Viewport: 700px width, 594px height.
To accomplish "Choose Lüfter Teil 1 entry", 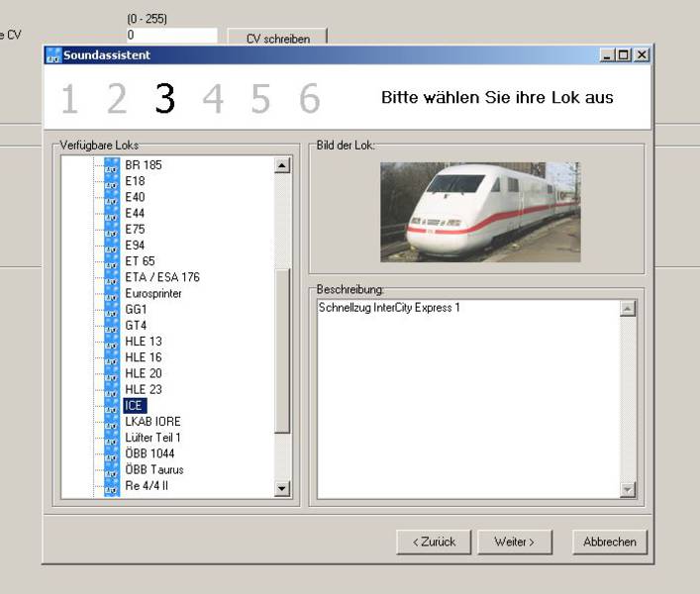I will pyautogui.click(x=152, y=439).
